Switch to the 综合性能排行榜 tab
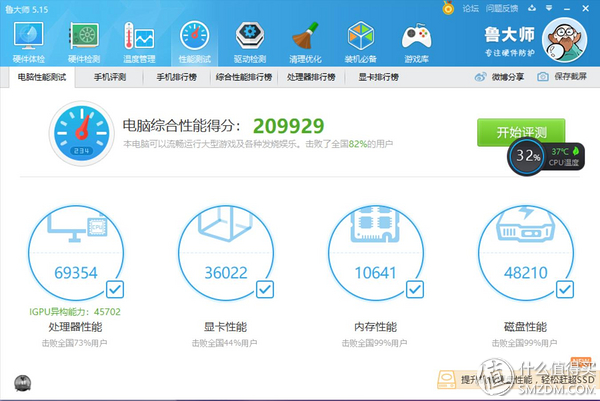 coord(244,77)
